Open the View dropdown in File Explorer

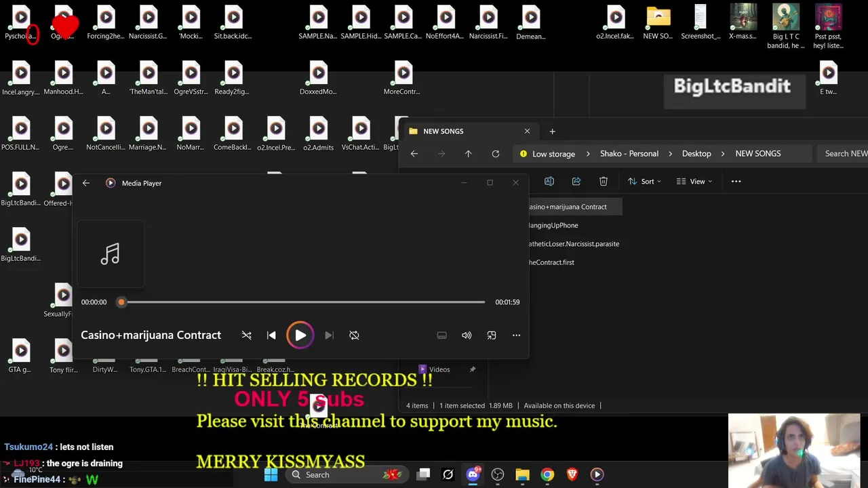click(x=695, y=181)
